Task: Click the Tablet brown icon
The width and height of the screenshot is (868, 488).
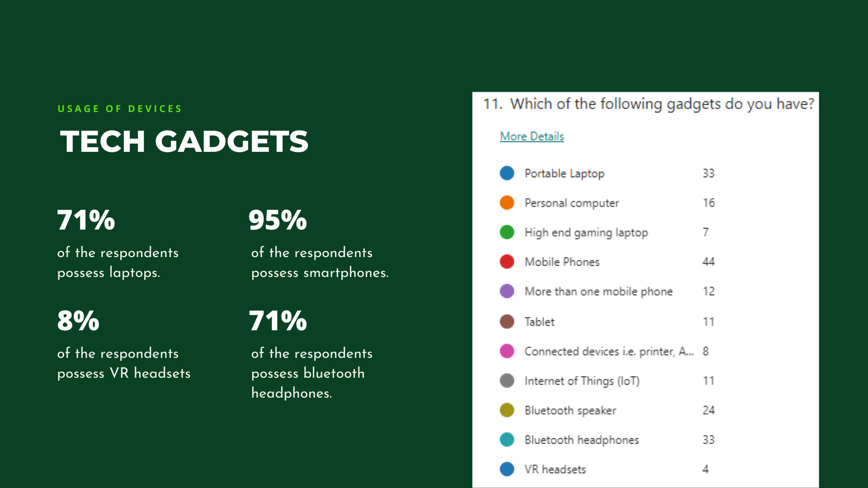Action: [x=506, y=320]
